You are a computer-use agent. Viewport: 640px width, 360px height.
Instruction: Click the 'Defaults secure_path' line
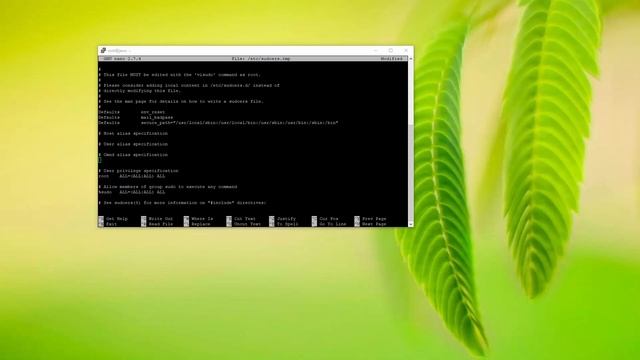[x=218, y=122]
